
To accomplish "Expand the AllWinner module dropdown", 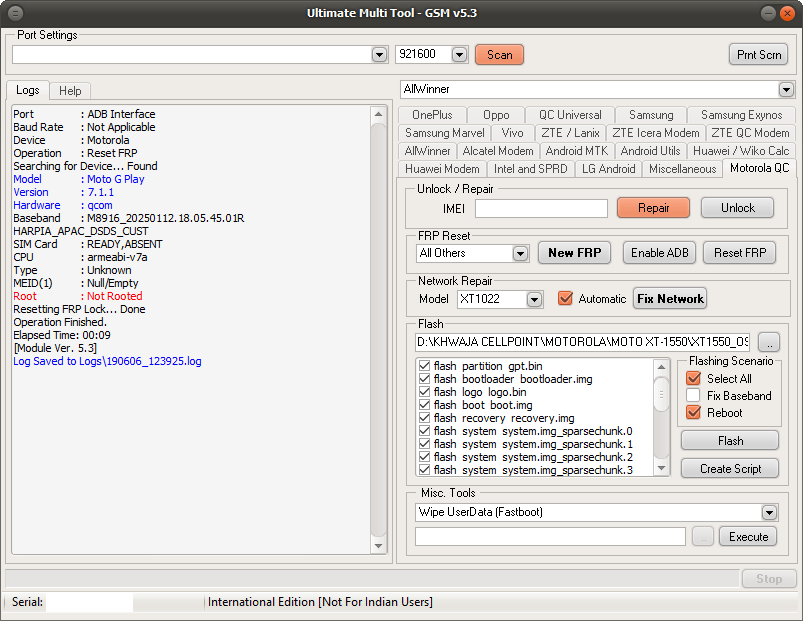I will coord(786,90).
